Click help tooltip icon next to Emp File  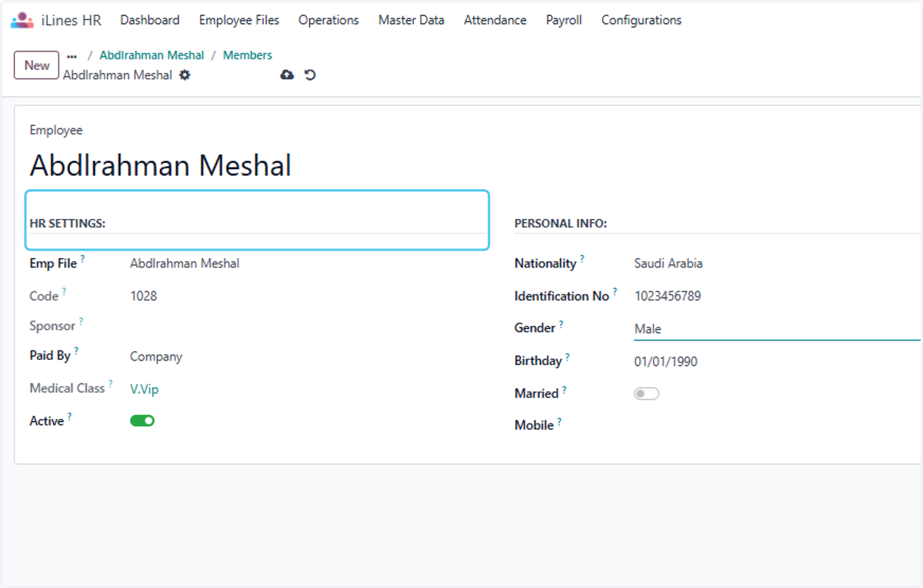[x=83, y=259]
